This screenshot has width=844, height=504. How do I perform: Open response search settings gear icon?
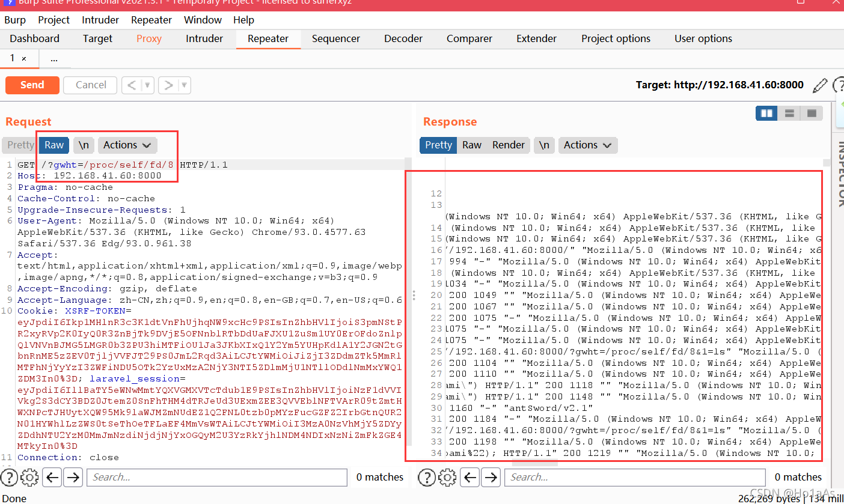[447, 478]
